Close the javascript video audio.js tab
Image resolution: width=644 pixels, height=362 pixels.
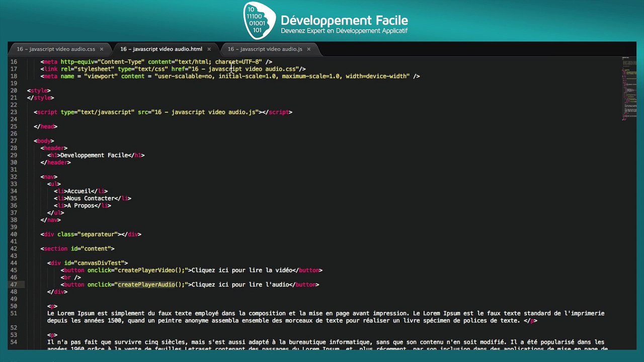pyautogui.click(x=308, y=49)
